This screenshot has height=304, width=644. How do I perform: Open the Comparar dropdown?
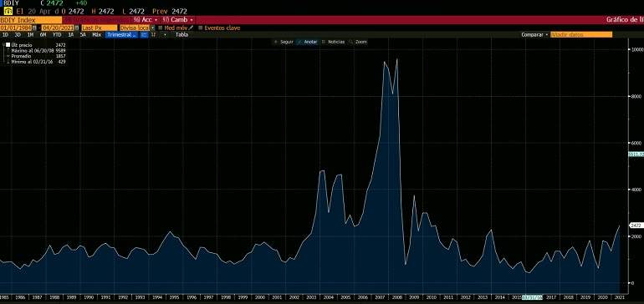pos(534,35)
